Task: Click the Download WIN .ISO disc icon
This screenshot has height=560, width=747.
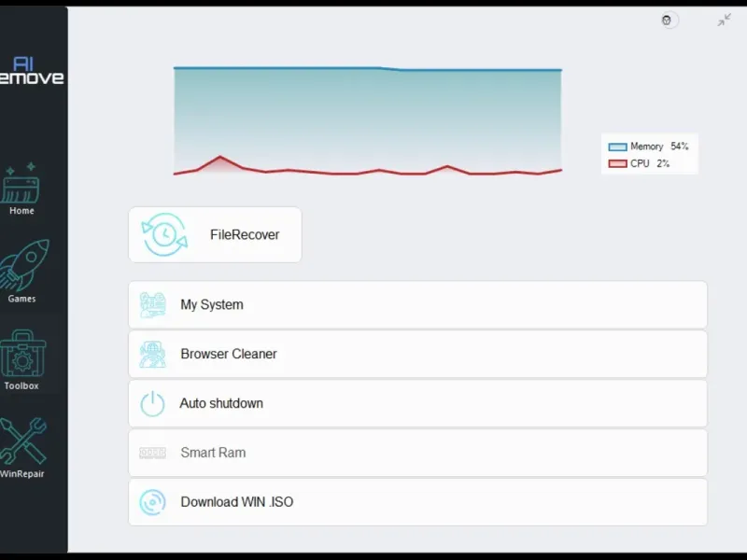Action: tap(152, 502)
